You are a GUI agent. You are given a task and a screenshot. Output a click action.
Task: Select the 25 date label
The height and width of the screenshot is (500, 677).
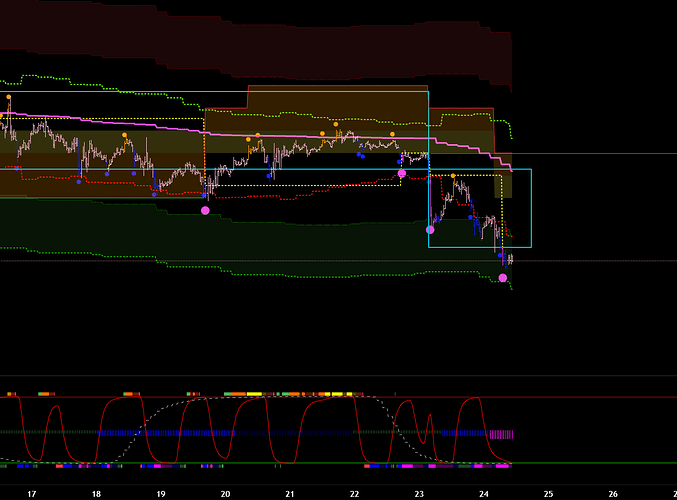549,493
